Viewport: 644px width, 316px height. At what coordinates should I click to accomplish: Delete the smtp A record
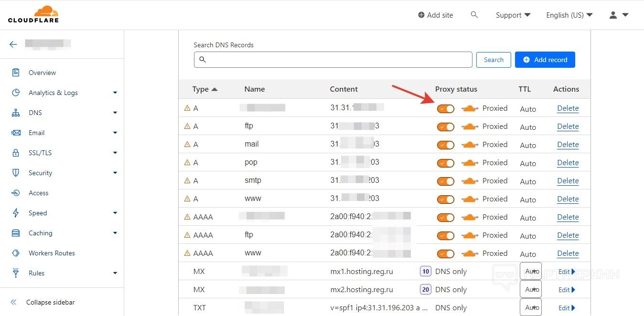point(568,181)
